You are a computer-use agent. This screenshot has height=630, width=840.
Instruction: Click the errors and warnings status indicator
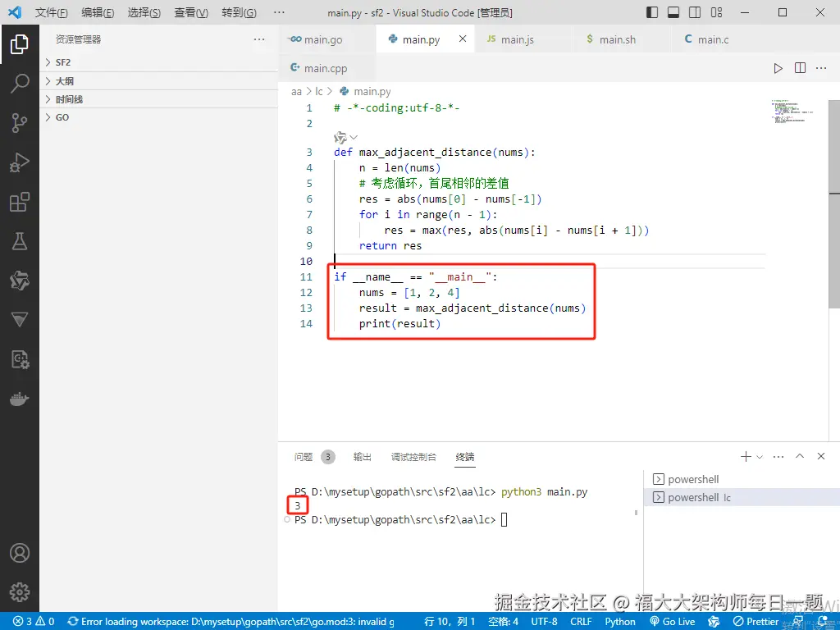tap(34, 622)
